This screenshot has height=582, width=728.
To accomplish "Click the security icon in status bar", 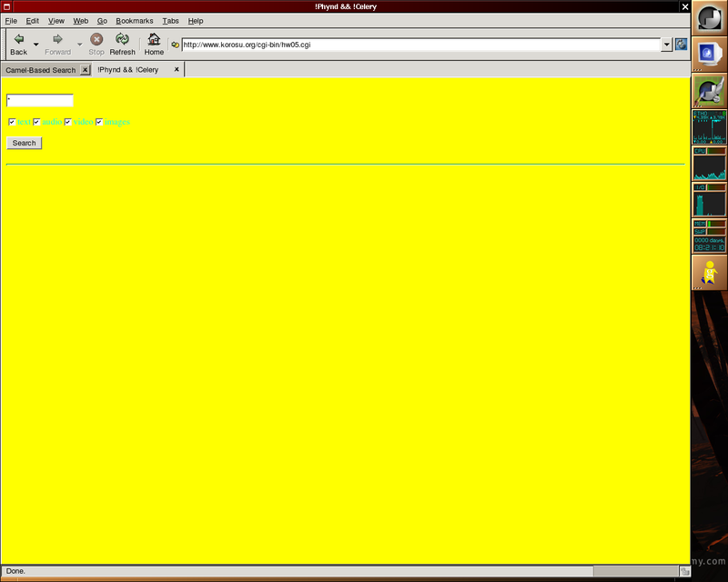I will pos(684,571).
